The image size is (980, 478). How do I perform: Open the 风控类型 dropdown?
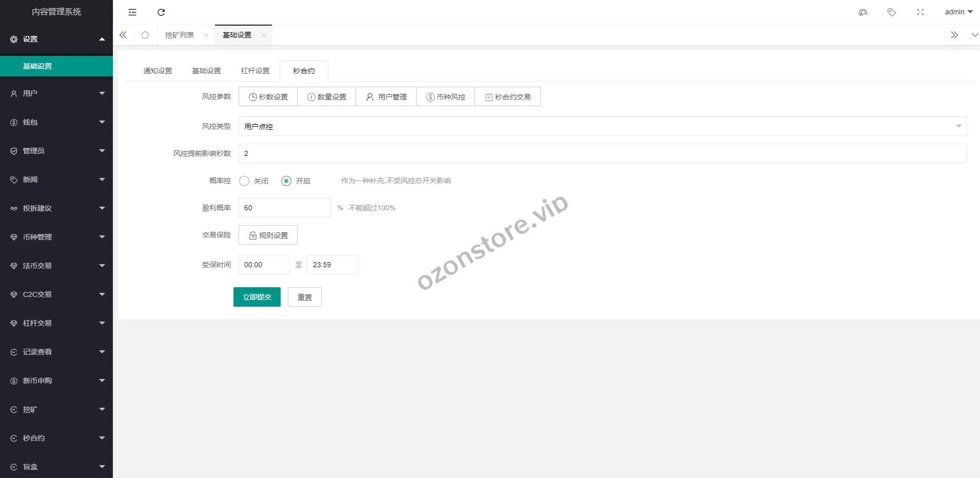tap(602, 126)
